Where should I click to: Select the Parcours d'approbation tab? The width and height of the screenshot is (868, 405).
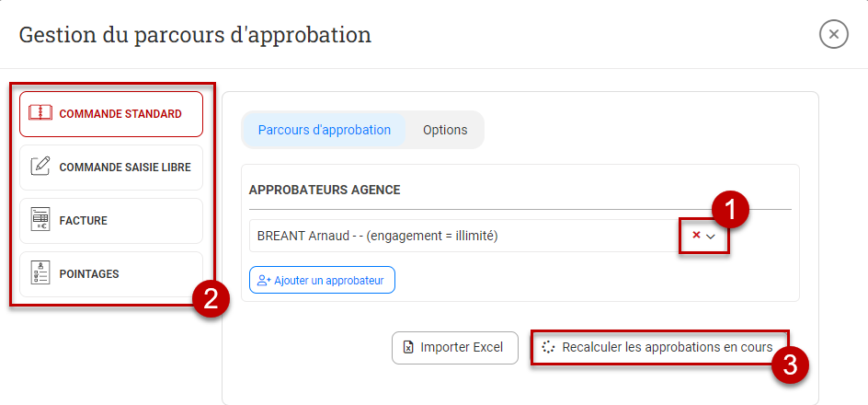pos(325,130)
